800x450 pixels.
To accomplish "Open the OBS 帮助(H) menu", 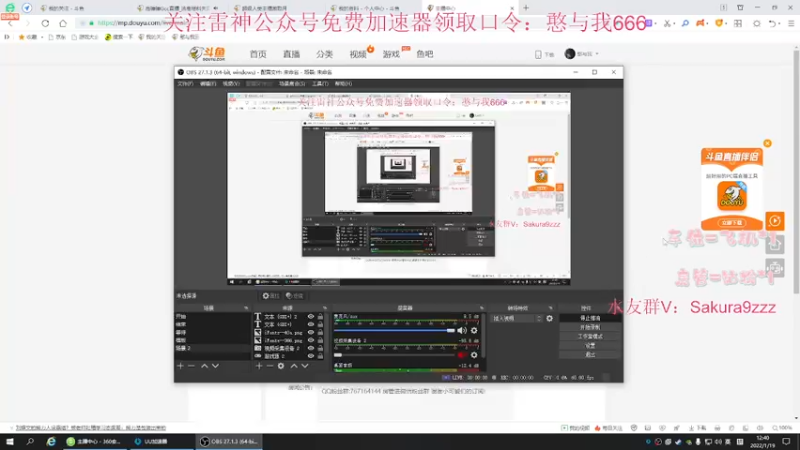I will [343, 84].
